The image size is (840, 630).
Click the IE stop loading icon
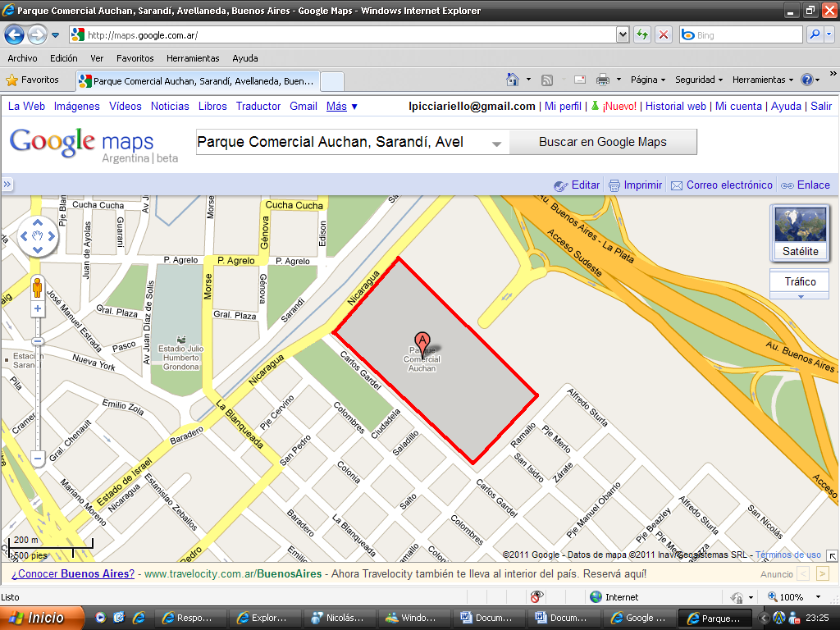663,35
